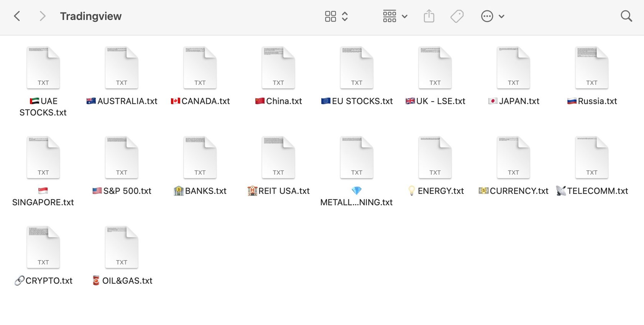
Task: Click the EU STOCKS.txt file name
Action: click(357, 101)
